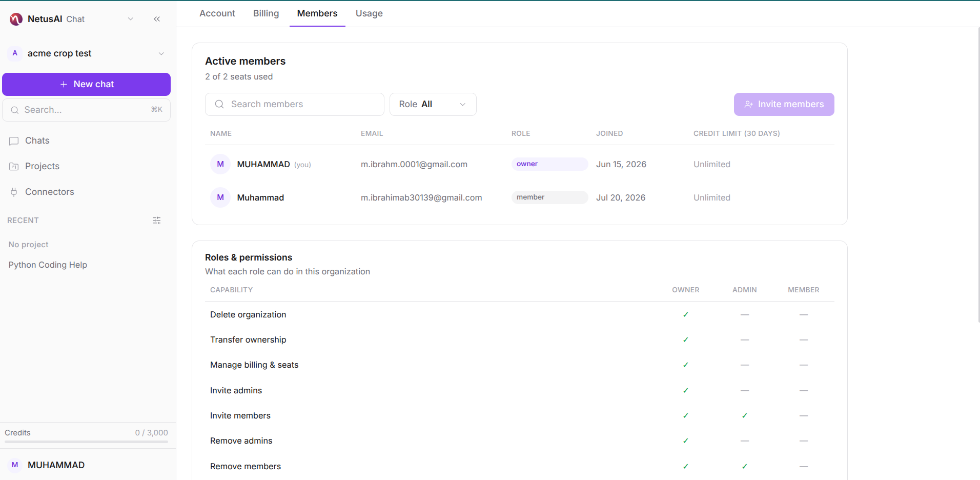Click the Connectors plug icon
The image size is (980, 480).
[x=14, y=192]
